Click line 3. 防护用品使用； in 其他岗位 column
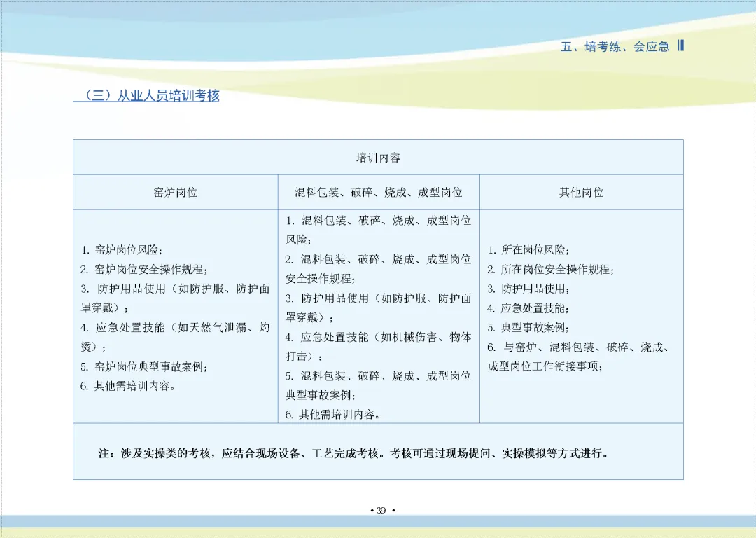The height and width of the screenshot is (538, 756). 528,289
